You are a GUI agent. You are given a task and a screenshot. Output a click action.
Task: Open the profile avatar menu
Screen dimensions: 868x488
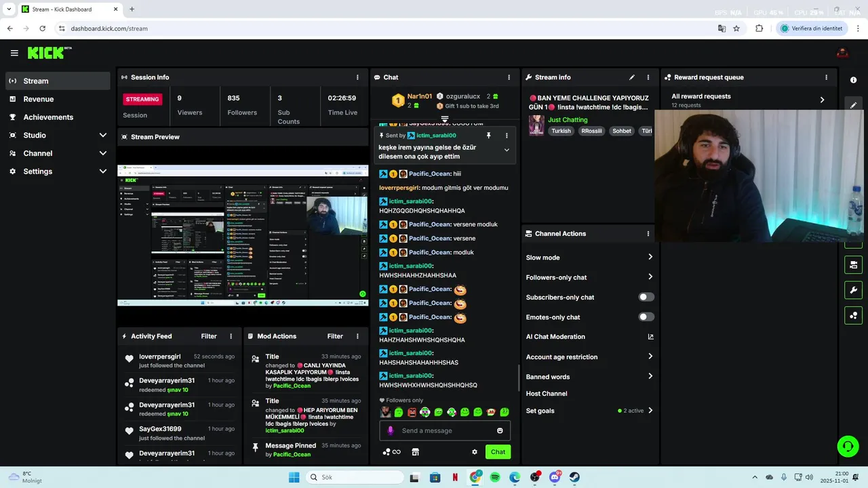point(843,53)
